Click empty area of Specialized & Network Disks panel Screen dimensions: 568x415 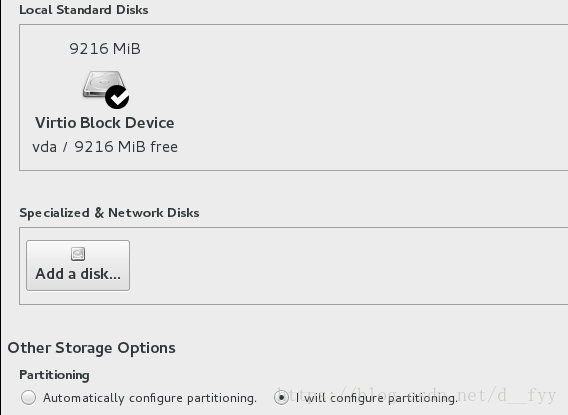point(344,266)
